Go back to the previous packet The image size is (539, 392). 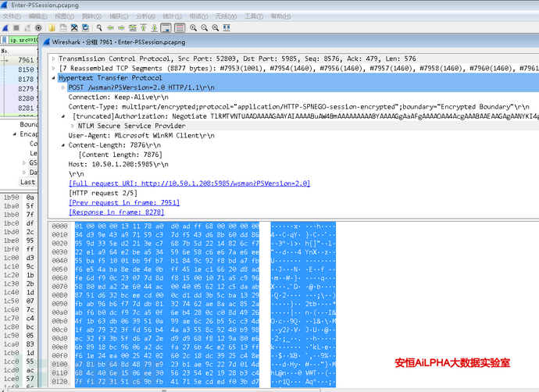[110, 28]
